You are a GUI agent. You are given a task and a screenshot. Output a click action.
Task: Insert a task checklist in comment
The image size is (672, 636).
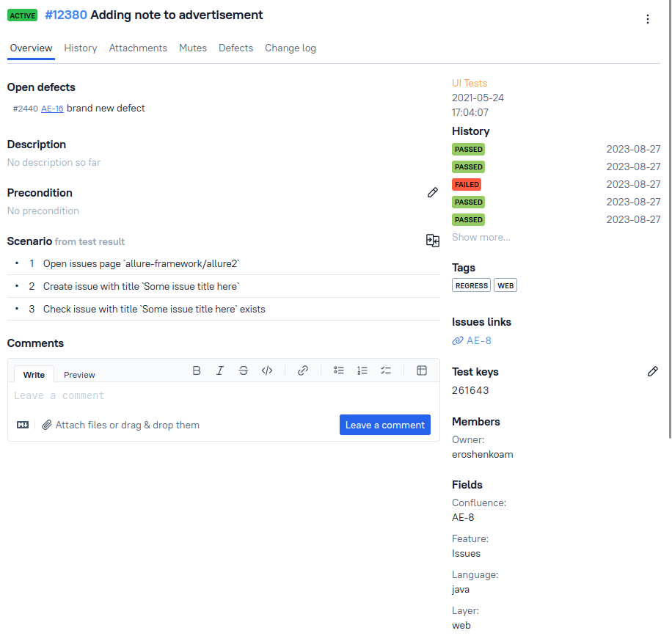click(x=386, y=370)
